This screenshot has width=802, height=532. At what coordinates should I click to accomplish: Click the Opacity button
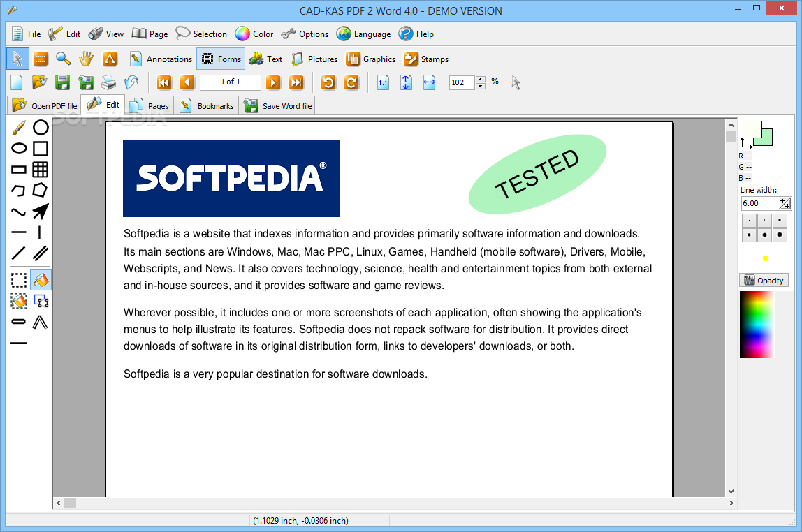coord(764,280)
